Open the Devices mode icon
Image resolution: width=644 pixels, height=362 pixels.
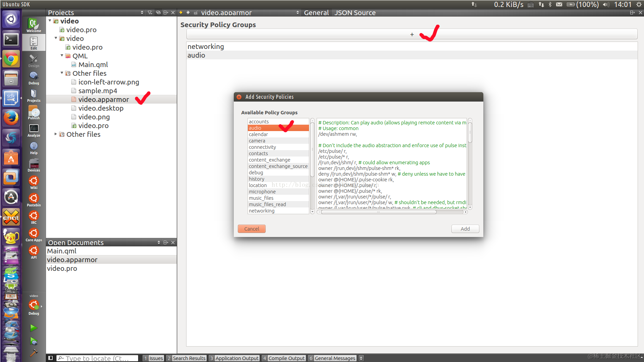[34, 165]
